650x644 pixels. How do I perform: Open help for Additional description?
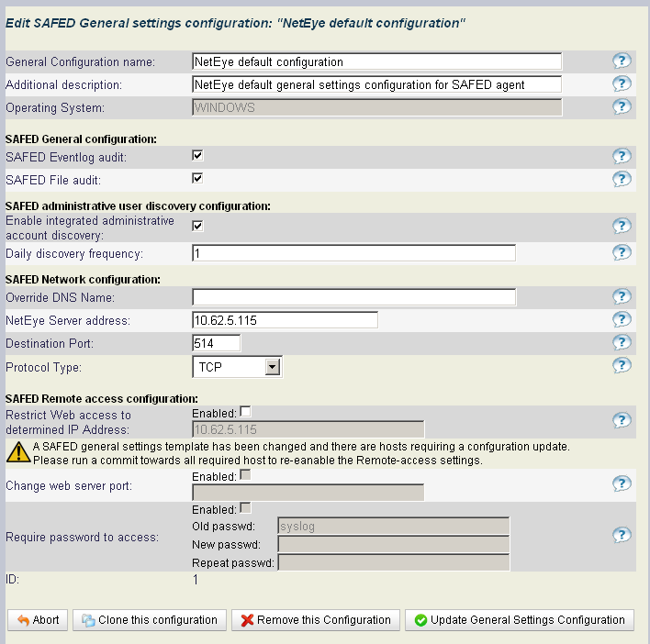tap(622, 84)
